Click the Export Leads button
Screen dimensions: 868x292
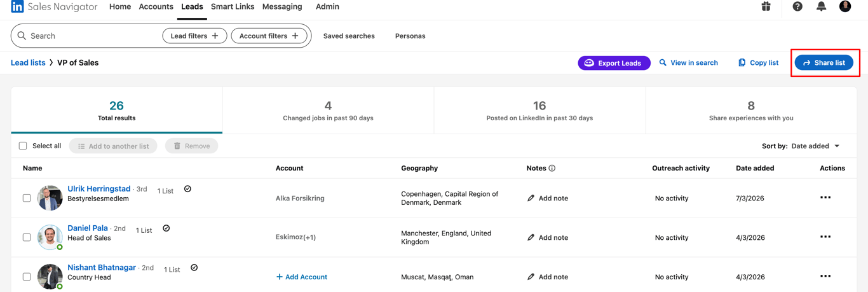[614, 63]
